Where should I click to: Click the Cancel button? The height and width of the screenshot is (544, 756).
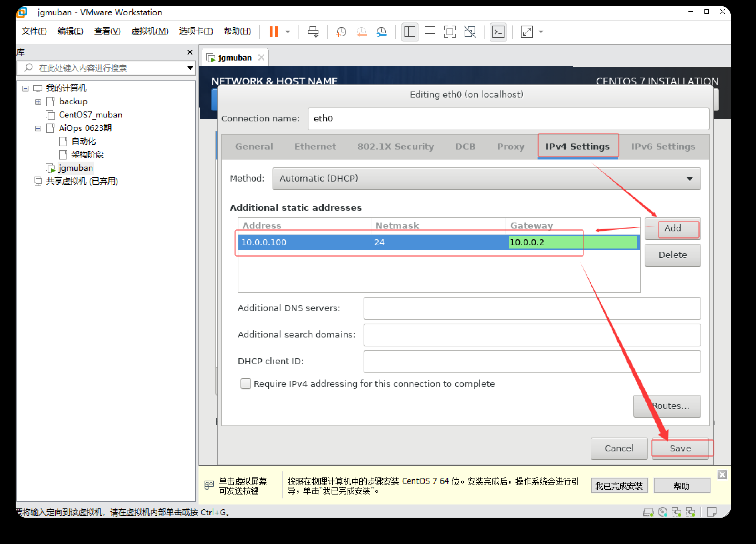coord(619,449)
